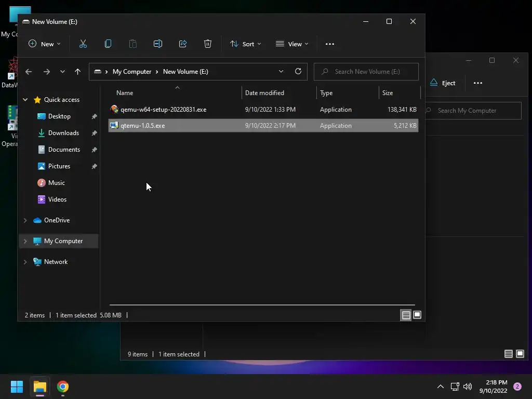Screen dimensions: 532x399
Task: Show hidden system tray icons
Action: (x=441, y=387)
